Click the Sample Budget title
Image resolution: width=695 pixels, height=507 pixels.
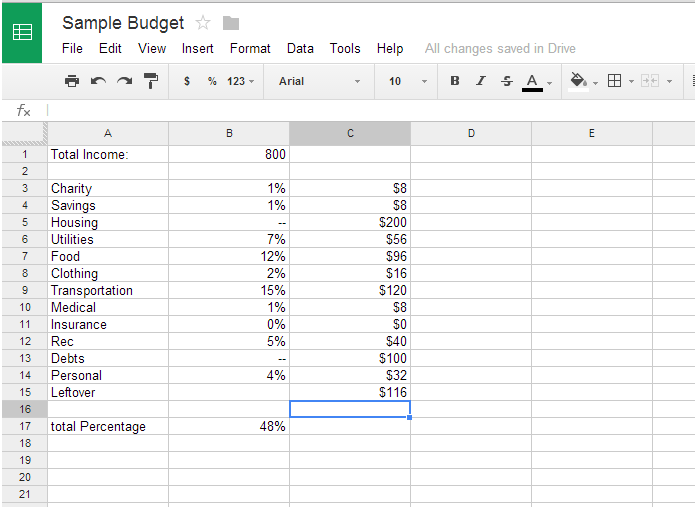pos(123,23)
